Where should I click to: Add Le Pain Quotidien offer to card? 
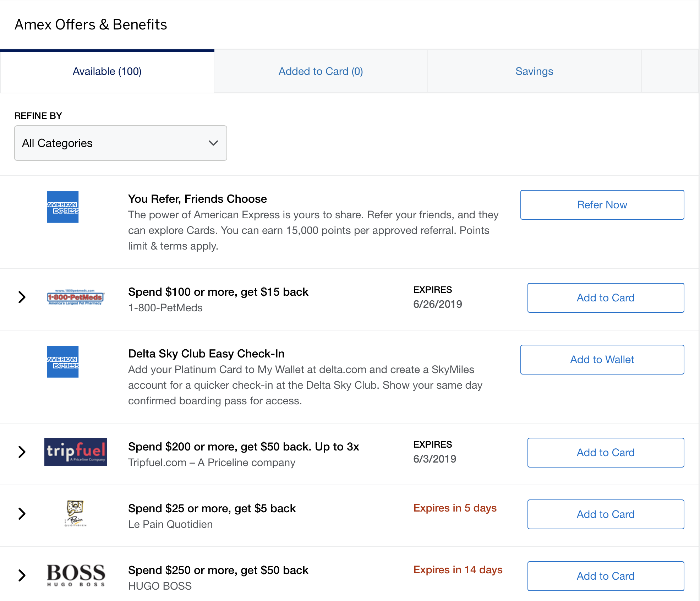(x=606, y=514)
